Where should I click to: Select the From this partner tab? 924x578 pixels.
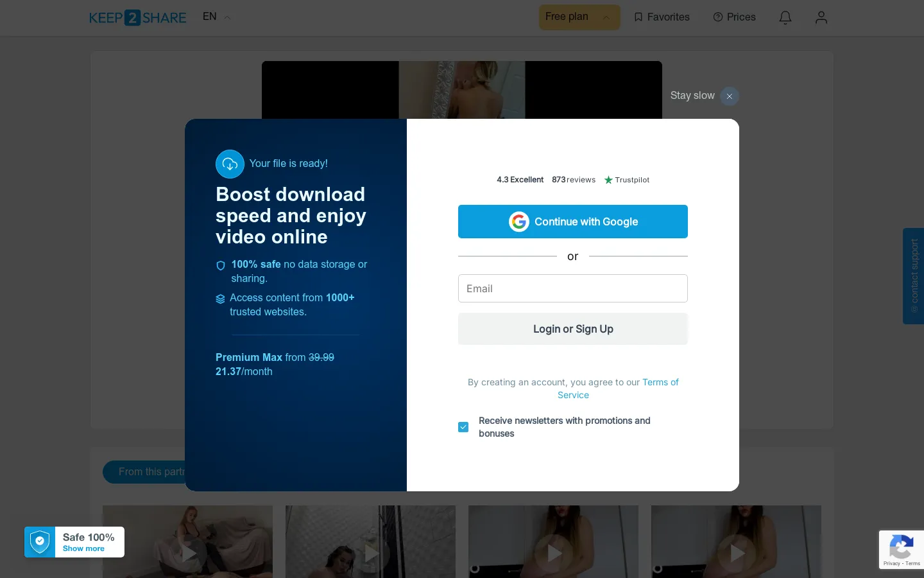[144, 472]
